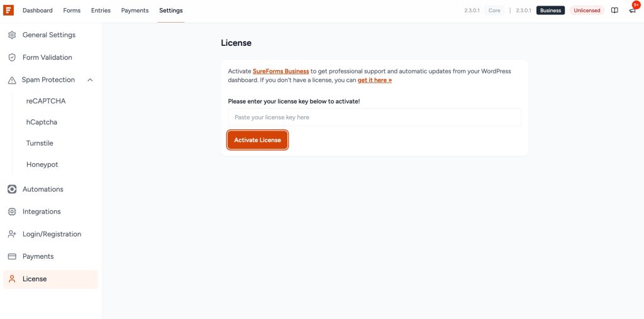Image resolution: width=644 pixels, height=319 pixels.
Task: Click the Unlicensed status badge
Action: point(587,11)
